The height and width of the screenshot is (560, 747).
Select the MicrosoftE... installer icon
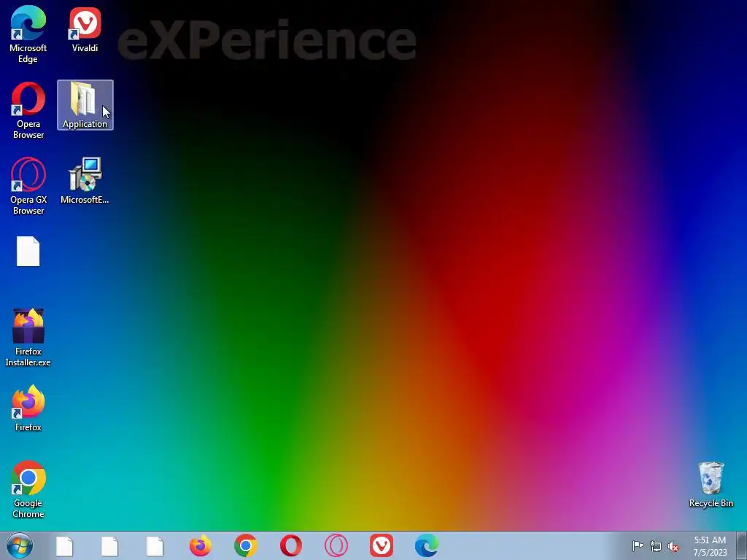click(85, 181)
